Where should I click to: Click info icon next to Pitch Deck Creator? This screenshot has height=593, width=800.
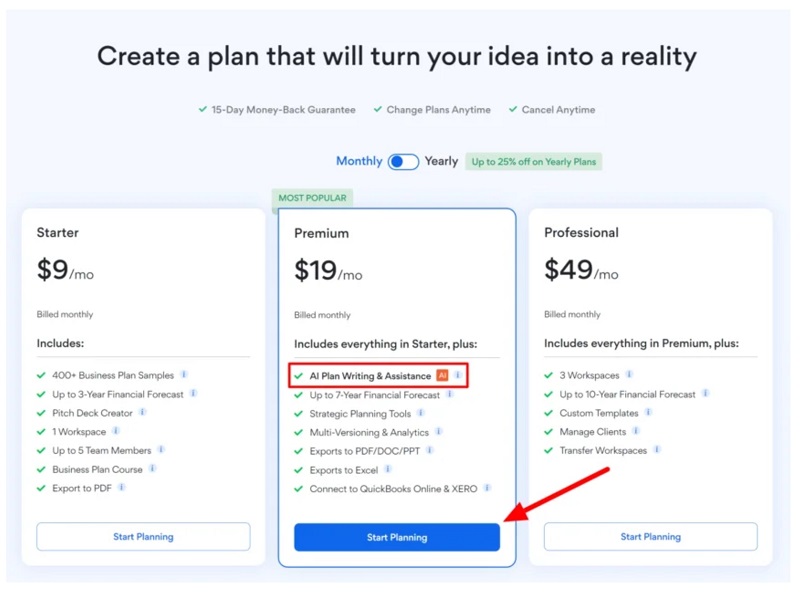click(x=143, y=412)
